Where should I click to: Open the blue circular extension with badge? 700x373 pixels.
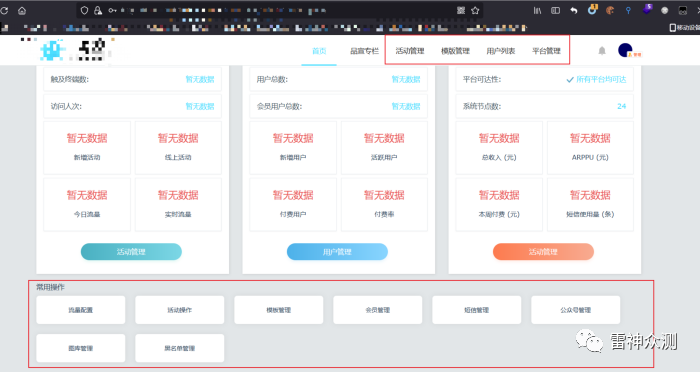click(x=592, y=9)
